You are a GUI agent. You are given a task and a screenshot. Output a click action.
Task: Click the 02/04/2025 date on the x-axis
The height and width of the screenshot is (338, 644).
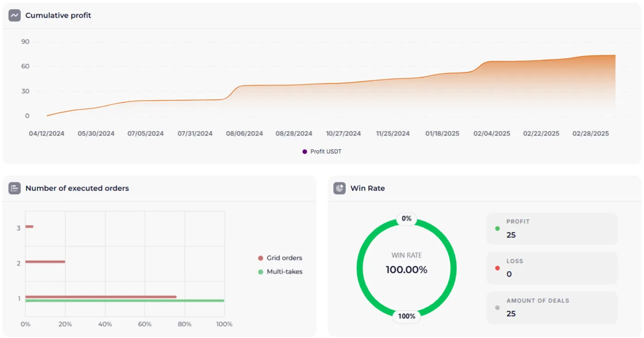tap(492, 134)
